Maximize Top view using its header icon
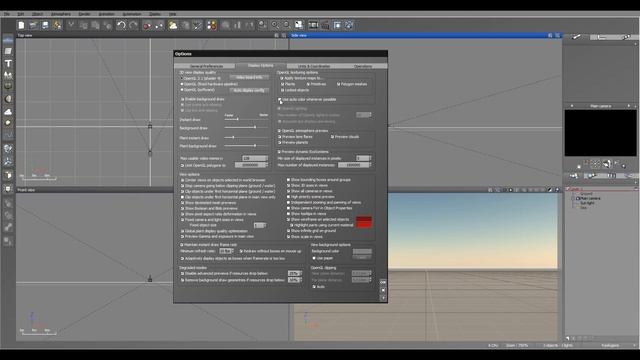Image resolution: width=640 pixels, height=360 pixels. [284, 36]
